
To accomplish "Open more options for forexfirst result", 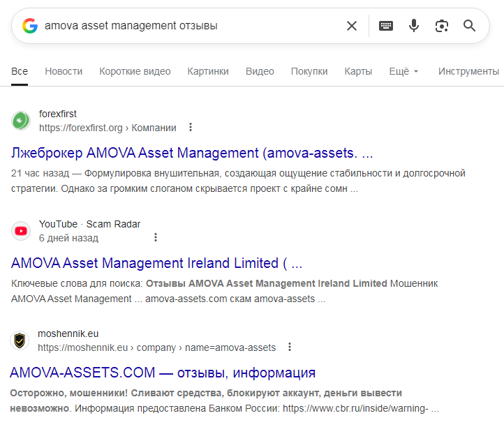I will point(191,128).
